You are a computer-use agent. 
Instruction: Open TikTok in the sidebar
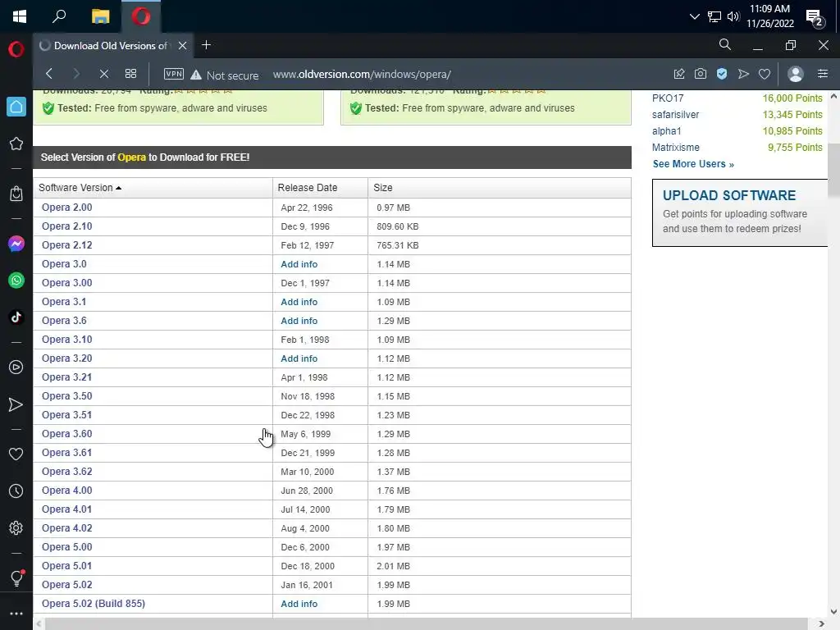tap(16, 317)
